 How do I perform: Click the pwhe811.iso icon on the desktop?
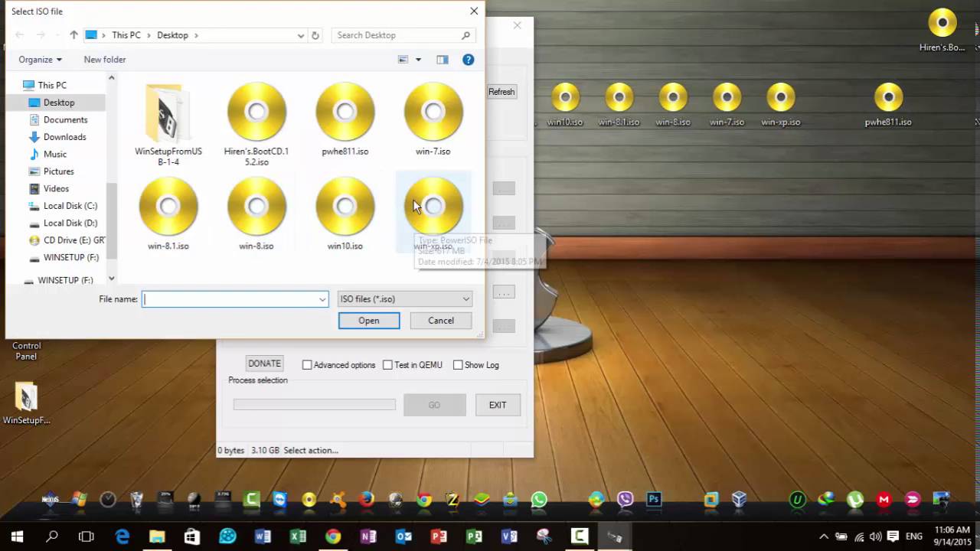pos(888,105)
